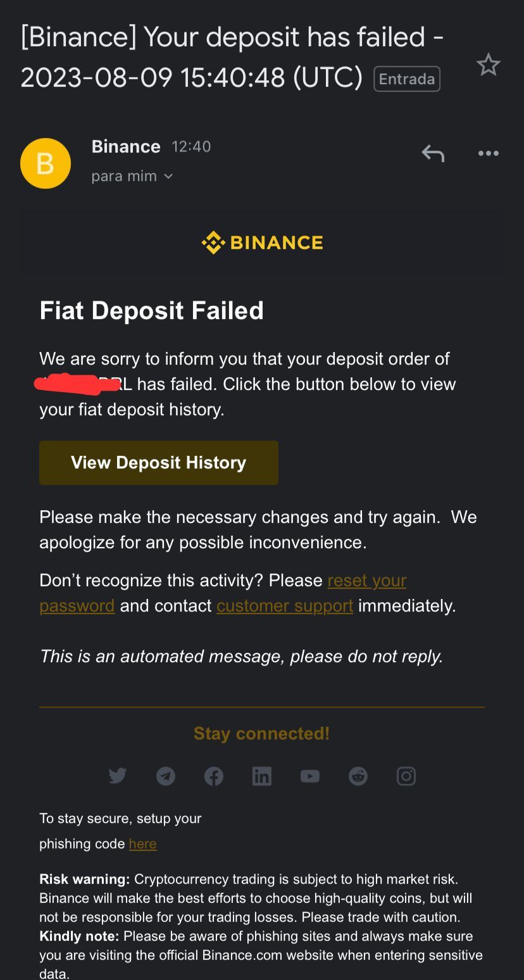Open Binance Instagram icon

[x=406, y=776]
